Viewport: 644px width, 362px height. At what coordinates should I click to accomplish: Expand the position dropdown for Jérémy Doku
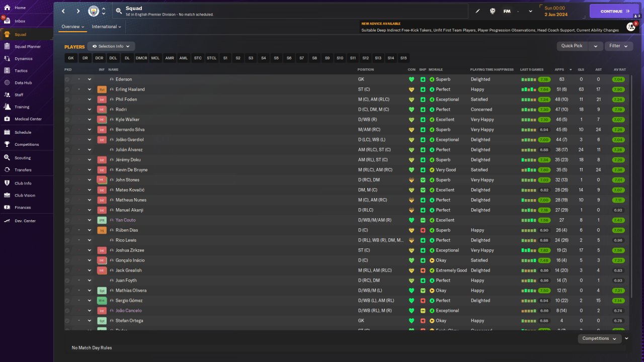tap(90, 160)
